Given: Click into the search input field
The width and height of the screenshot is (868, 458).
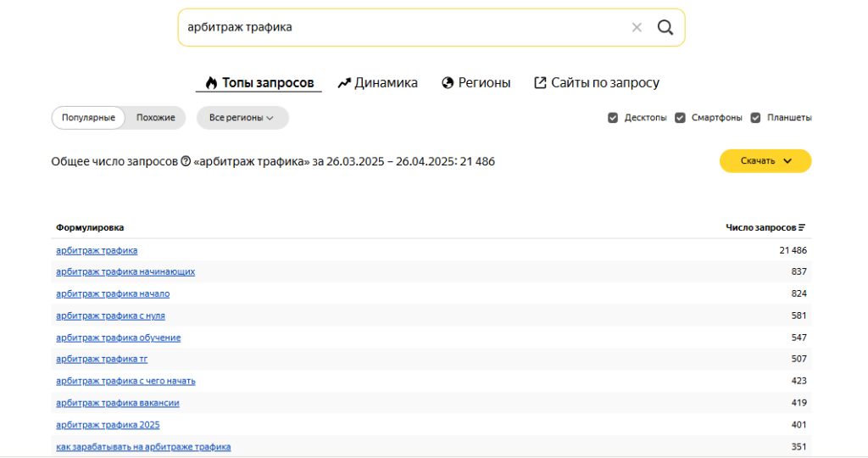Looking at the screenshot, I should pos(404,27).
